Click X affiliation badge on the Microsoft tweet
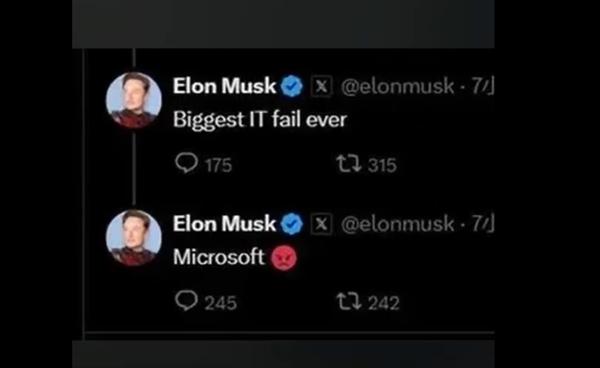 point(321,224)
